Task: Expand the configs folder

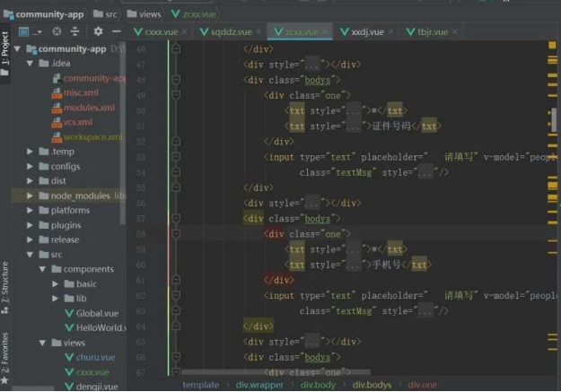Action: click(31, 166)
